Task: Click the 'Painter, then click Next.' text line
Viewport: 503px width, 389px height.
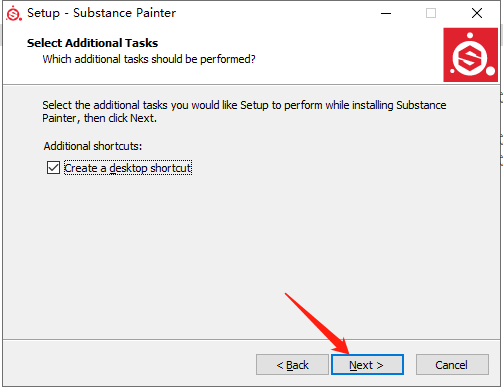Action: (99, 118)
